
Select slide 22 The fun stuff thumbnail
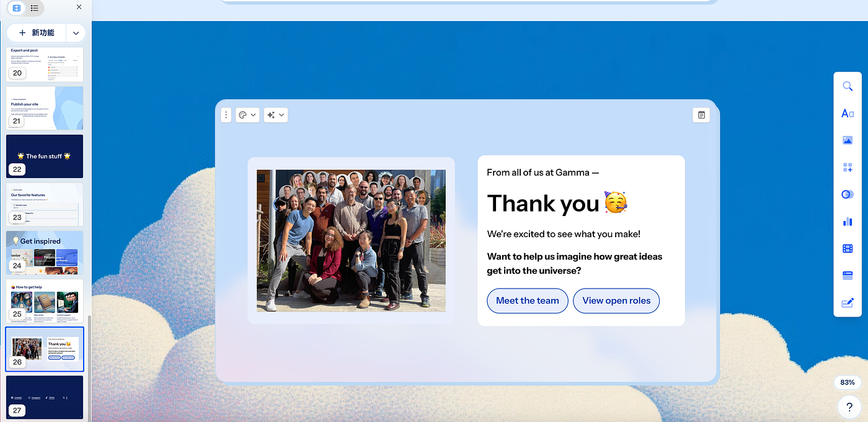(x=45, y=156)
